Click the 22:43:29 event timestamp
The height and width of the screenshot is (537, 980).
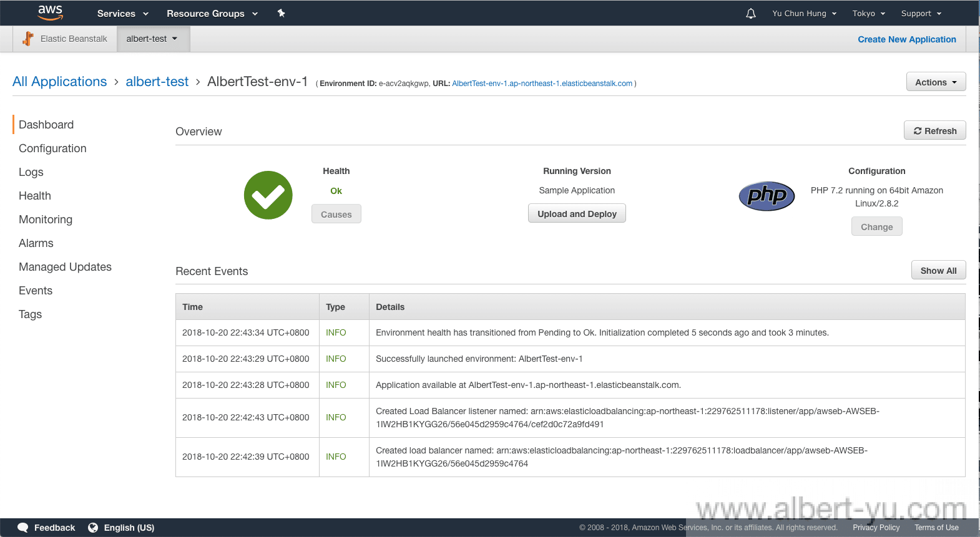pos(246,359)
